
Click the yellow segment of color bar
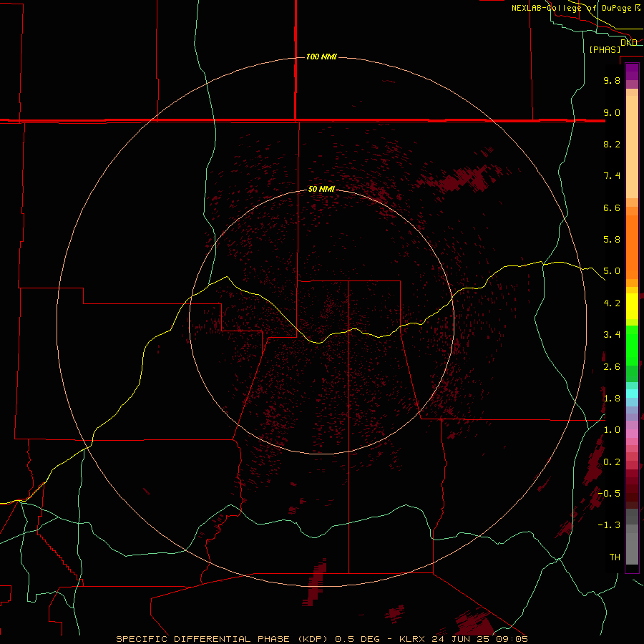point(632,306)
